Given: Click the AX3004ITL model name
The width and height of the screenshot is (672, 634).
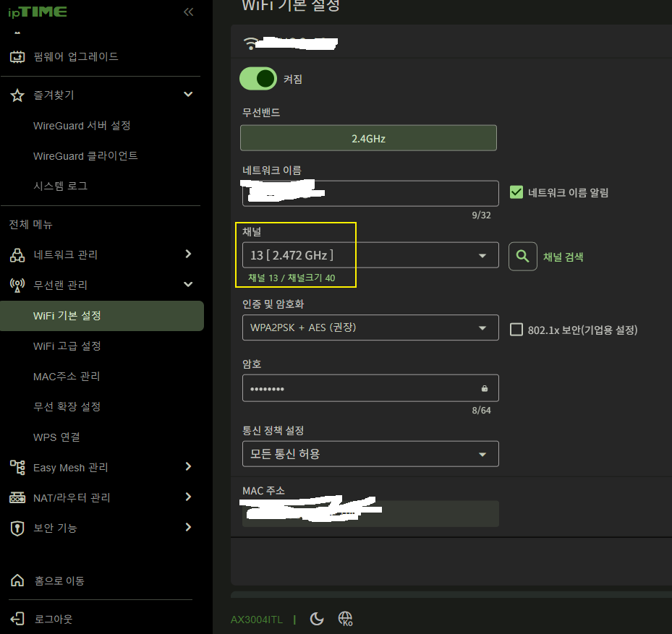Looking at the screenshot, I should [256, 620].
